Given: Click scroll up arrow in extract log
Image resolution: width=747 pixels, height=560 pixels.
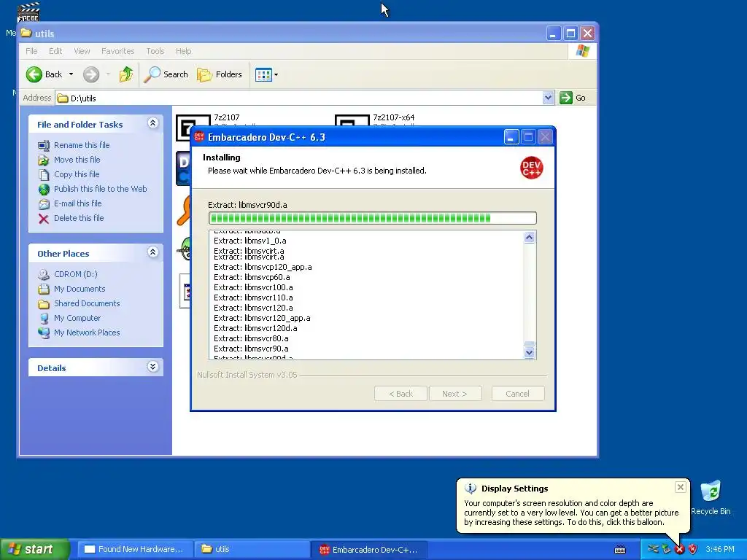Looking at the screenshot, I should [x=530, y=237].
